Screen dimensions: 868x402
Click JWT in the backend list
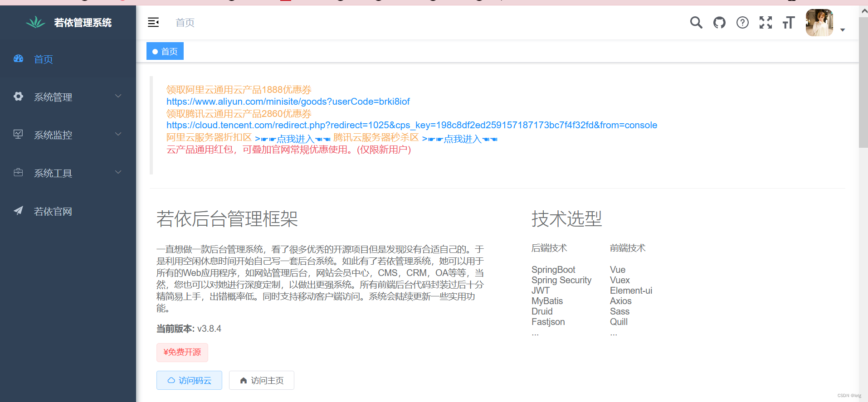point(541,291)
